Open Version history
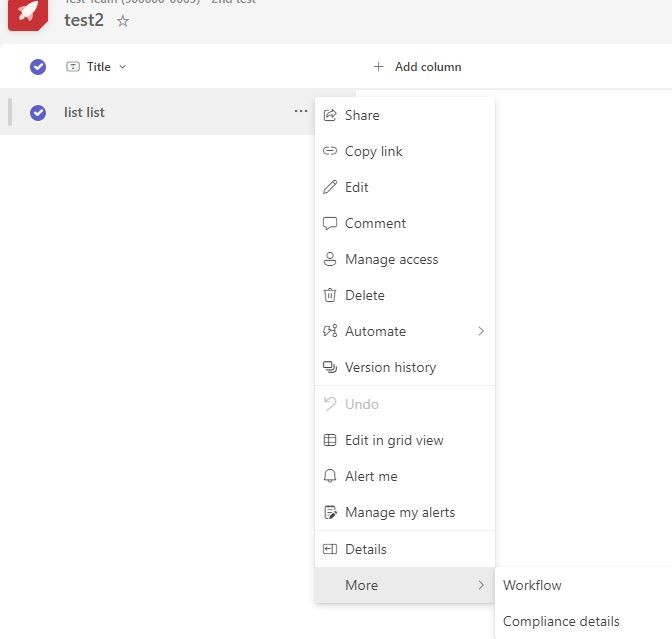 coord(405,367)
